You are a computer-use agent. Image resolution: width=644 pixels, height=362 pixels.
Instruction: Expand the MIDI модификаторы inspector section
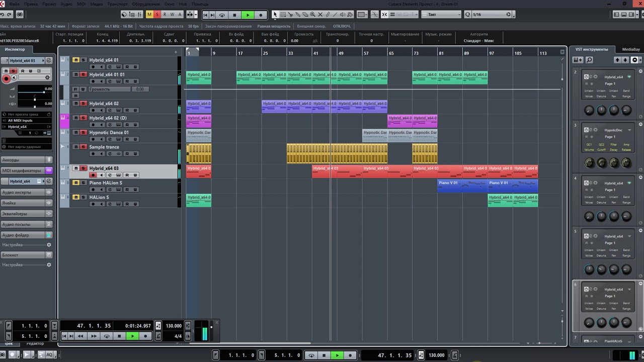pyautogui.click(x=26, y=170)
